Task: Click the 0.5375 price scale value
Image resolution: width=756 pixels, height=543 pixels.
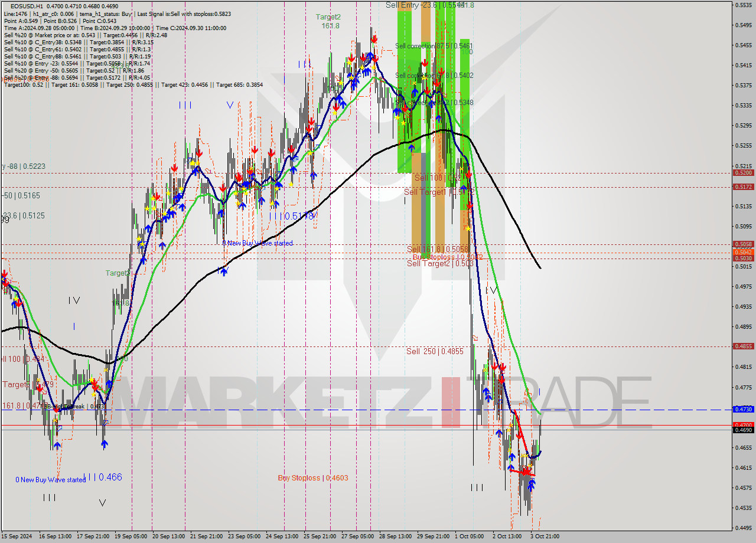Action: [743, 85]
